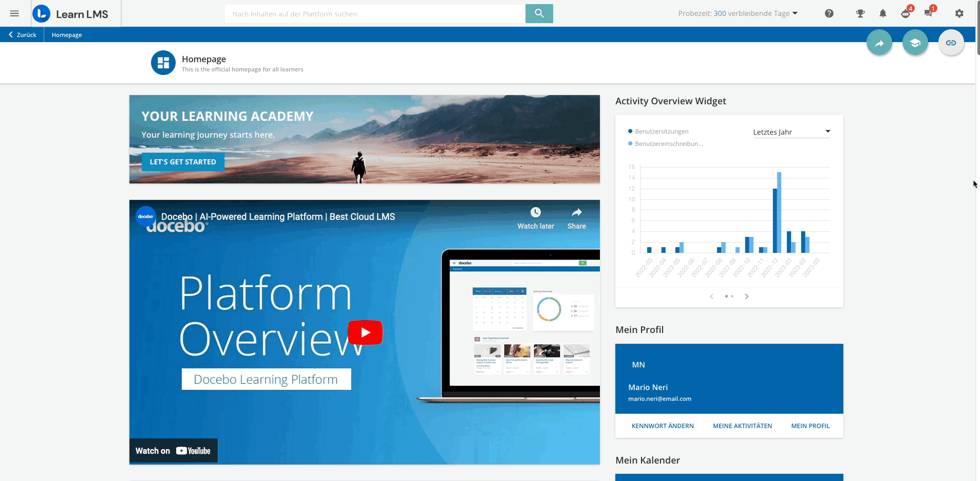
Task: Open the hamburger main menu
Action: click(x=14, y=13)
